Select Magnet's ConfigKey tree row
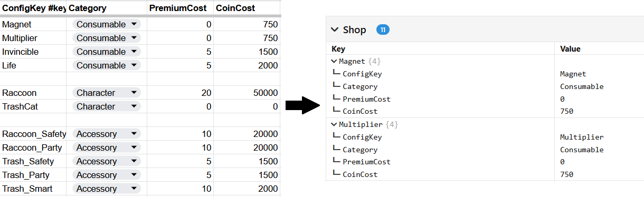This screenshot has height=197, width=644. 485,74
